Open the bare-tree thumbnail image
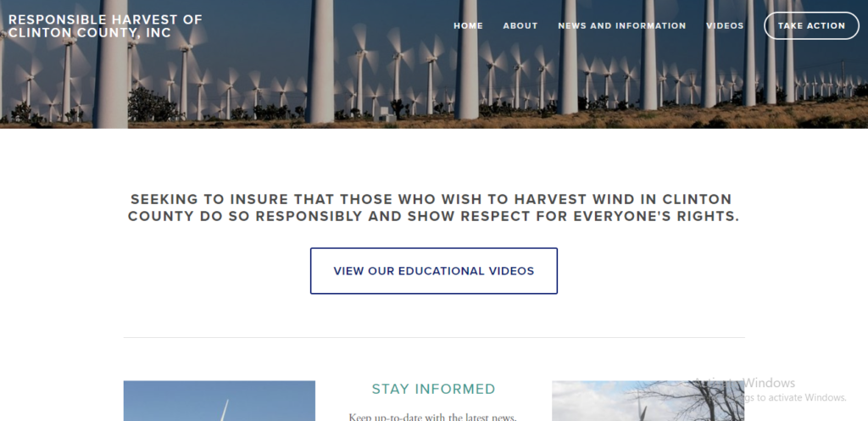Screen dimensions: 868x421 click(x=648, y=401)
